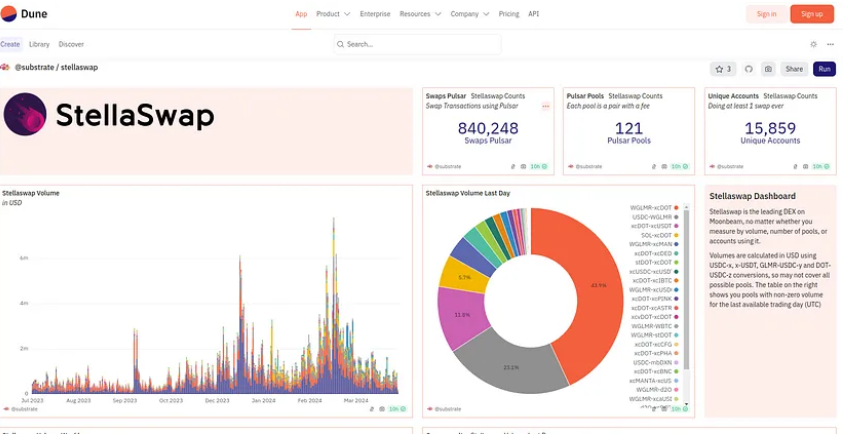The width and height of the screenshot is (848, 442).
Task: Toggle the USDC-WGLMR legend series
Action: (655, 217)
